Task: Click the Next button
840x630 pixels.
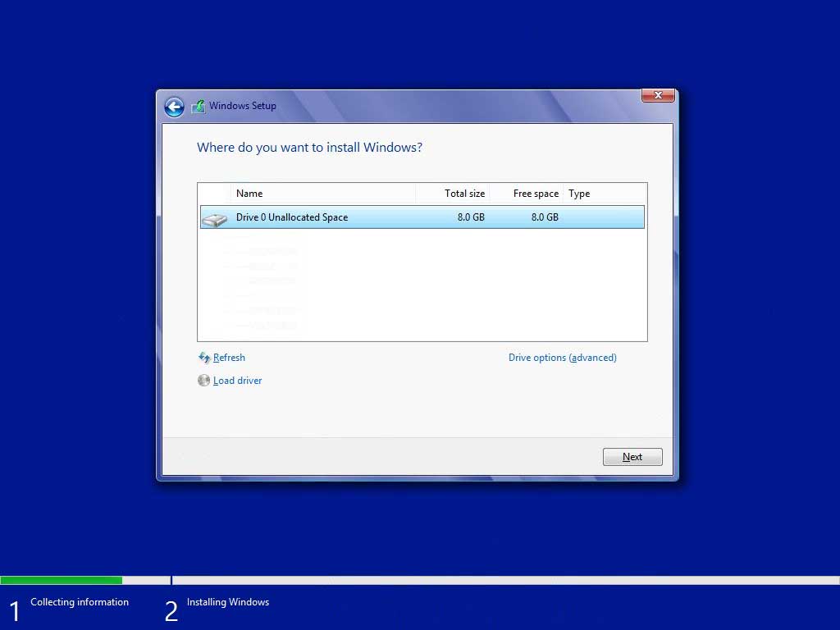Action: (x=632, y=457)
